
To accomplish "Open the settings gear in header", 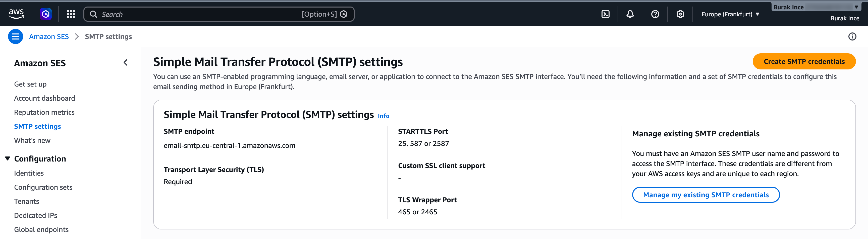I will pos(680,14).
